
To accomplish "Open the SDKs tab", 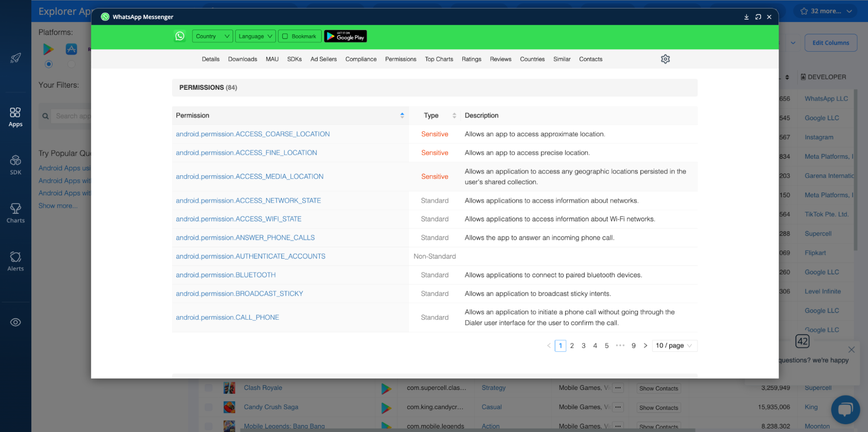I will 294,59.
